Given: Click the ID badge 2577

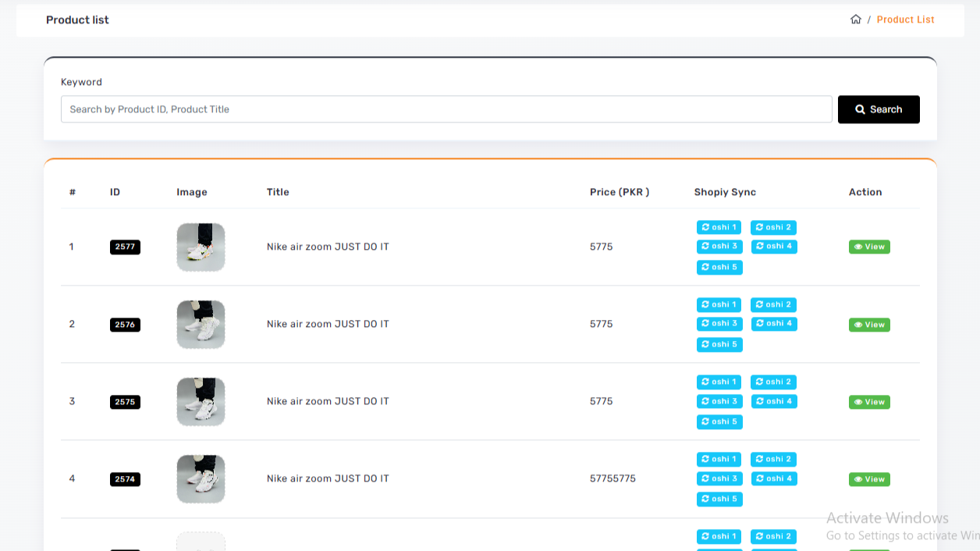Looking at the screenshot, I should pos(125,247).
